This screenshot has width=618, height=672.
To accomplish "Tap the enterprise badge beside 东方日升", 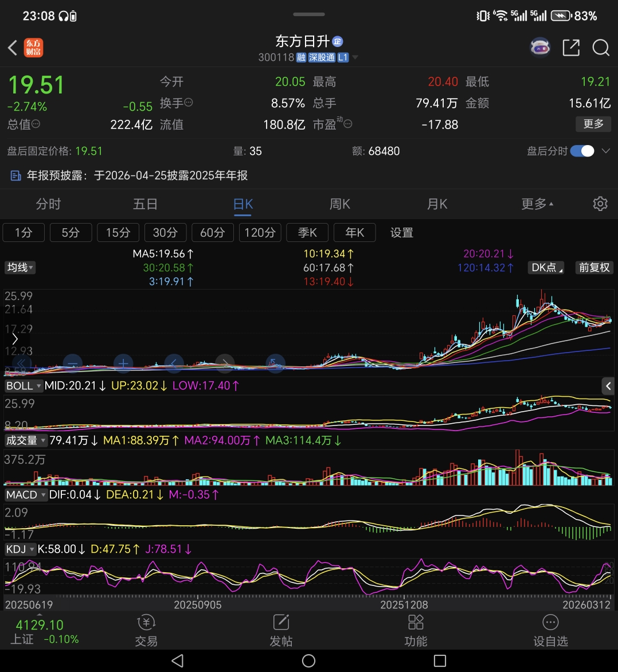I will click(x=337, y=41).
